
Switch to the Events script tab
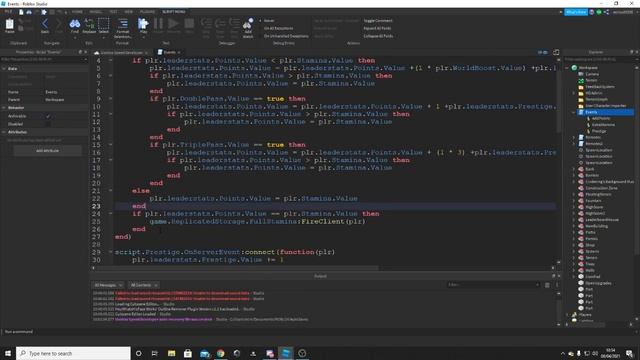click(x=169, y=52)
